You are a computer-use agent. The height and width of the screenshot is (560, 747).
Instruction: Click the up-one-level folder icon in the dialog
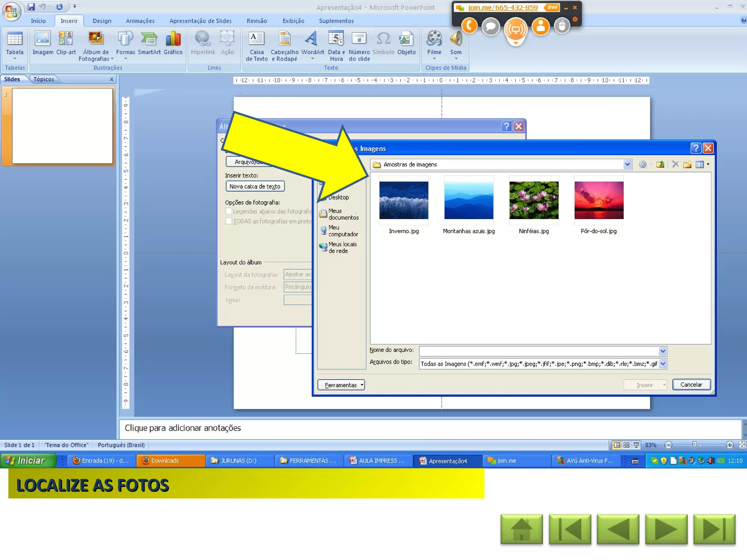(660, 164)
